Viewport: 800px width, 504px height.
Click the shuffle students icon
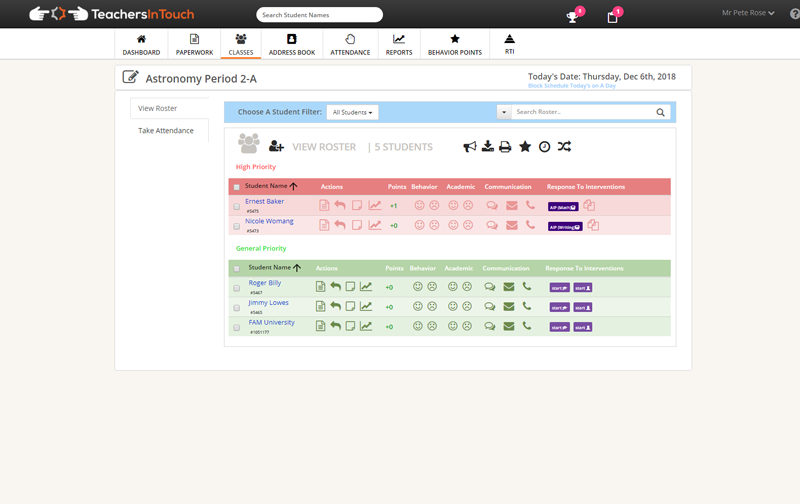click(564, 147)
